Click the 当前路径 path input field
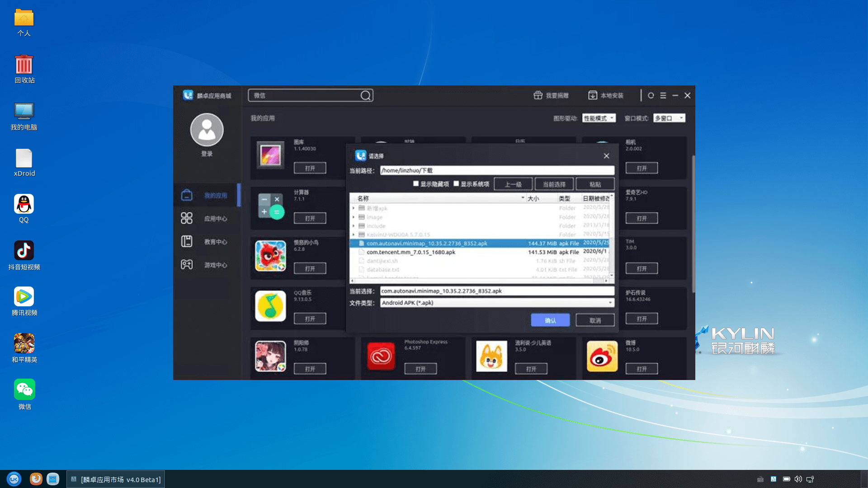Viewport: 868px width, 488px height. pos(497,170)
